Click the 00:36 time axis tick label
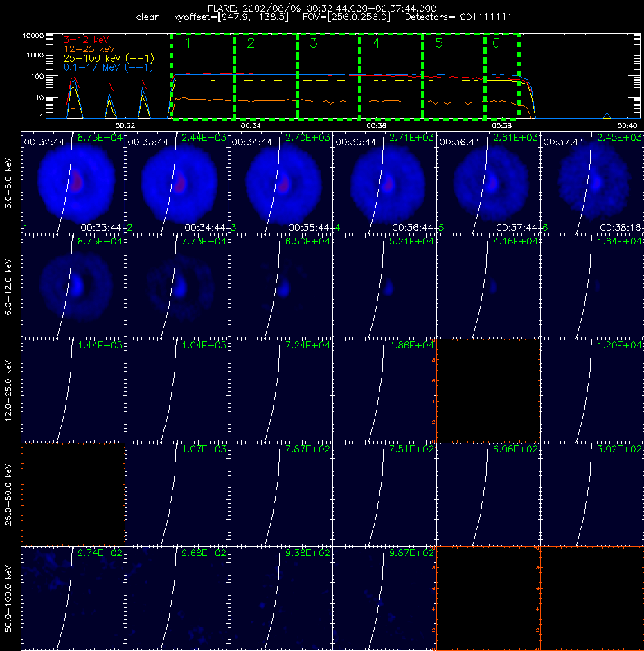644x651 pixels. tap(376, 126)
